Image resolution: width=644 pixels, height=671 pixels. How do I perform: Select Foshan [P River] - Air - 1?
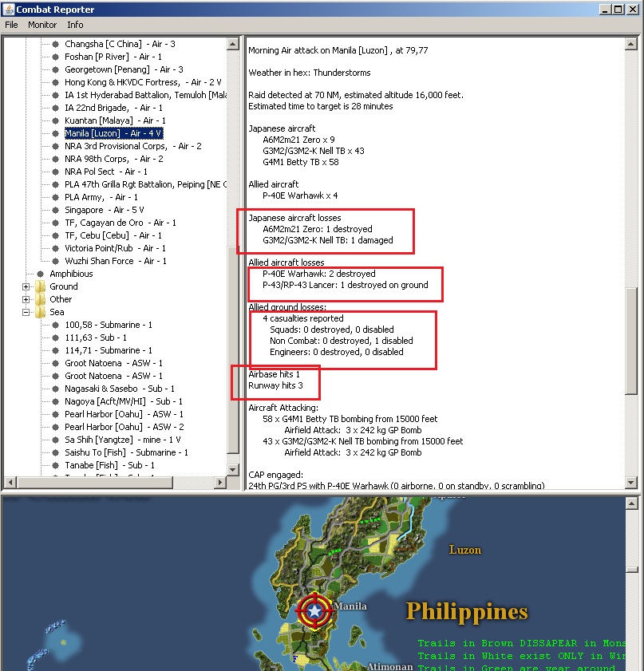(x=113, y=57)
